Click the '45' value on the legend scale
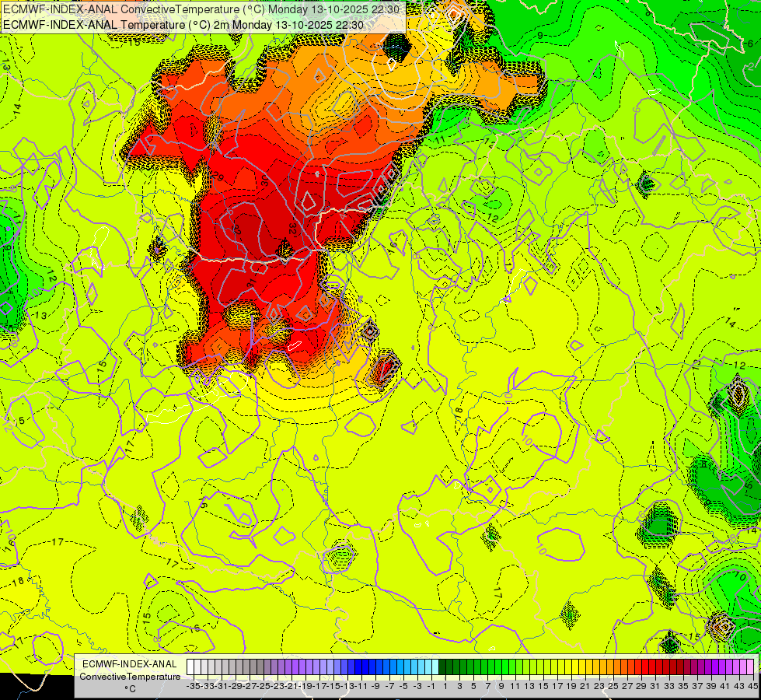761x700 pixels. pos(752,686)
